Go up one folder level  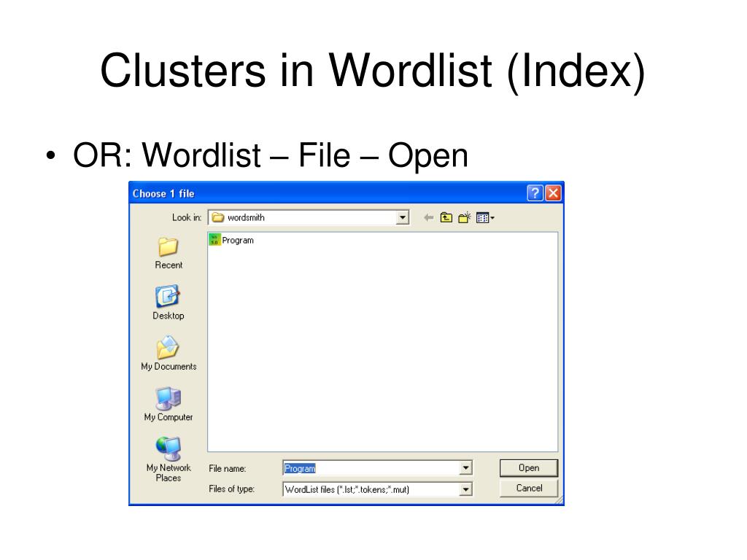click(x=446, y=217)
